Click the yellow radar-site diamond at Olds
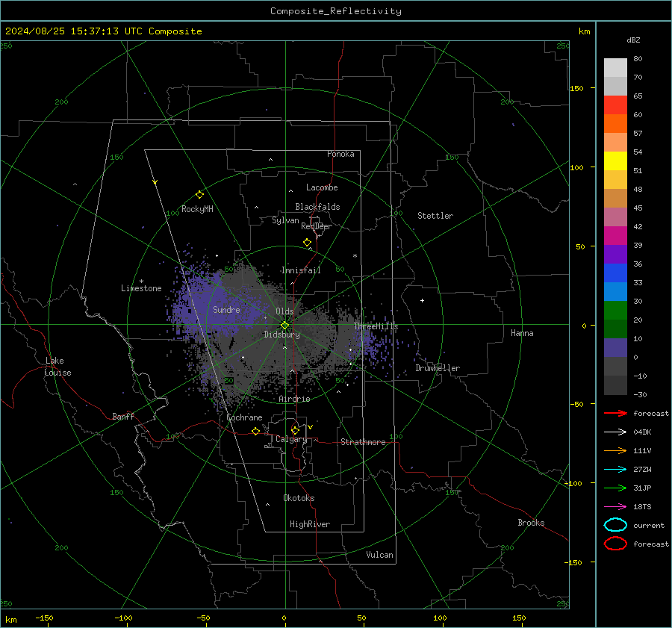672x628 pixels. [x=285, y=326]
